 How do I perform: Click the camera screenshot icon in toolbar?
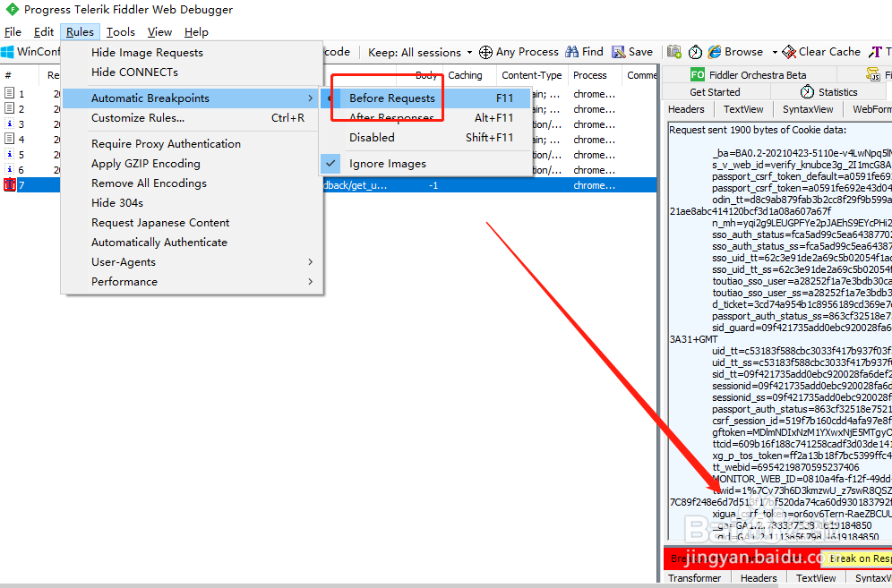pyautogui.click(x=674, y=52)
